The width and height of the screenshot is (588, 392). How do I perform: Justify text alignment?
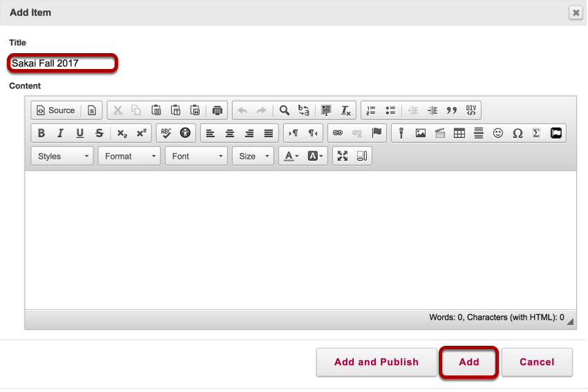pyautogui.click(x=269, y=133)
